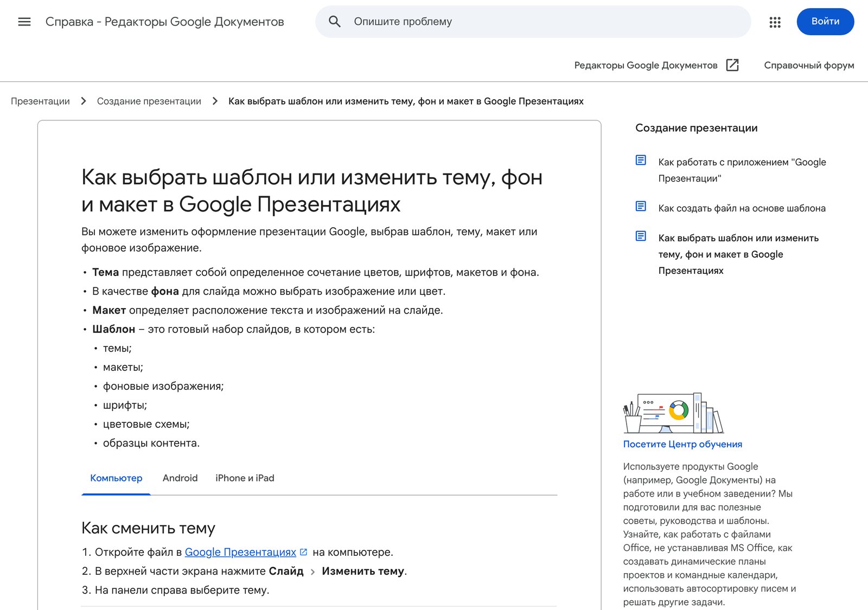The height and width of the screenshot is (610, 868).
Task: Go to Презентации breadcrumb
Action: coord(40,101)
